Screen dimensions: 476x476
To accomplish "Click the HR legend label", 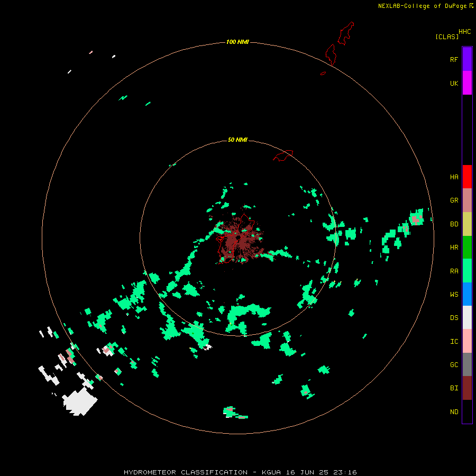I will coord(454,248).
